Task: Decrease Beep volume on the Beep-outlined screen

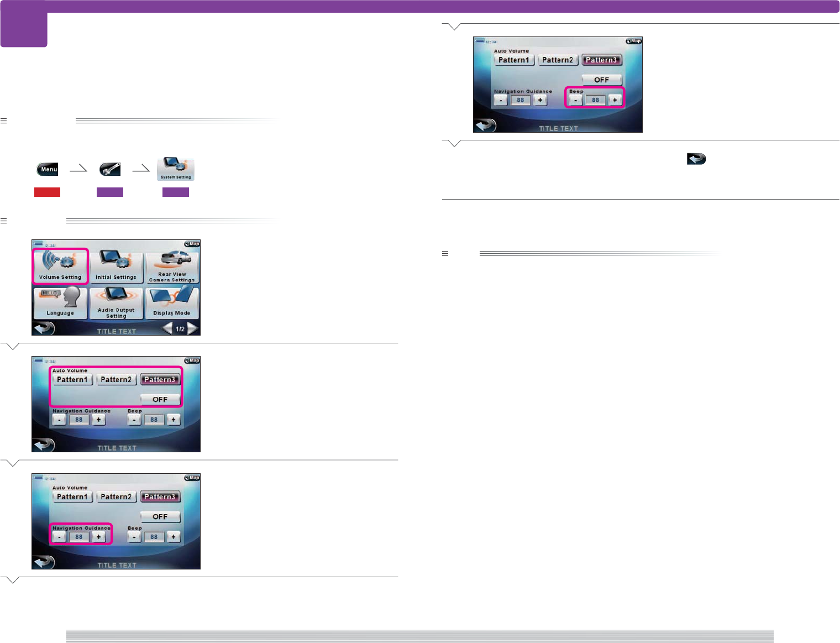Action: coord(575,100)
